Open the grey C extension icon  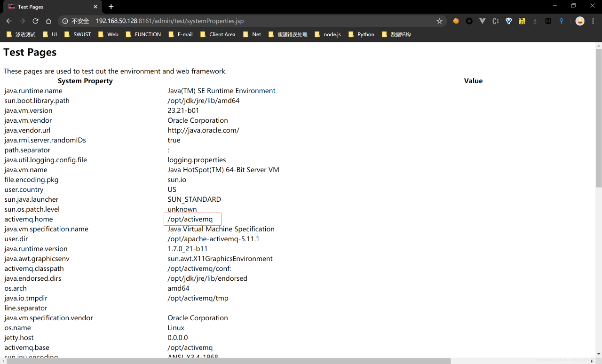click(x=495, y=21)
